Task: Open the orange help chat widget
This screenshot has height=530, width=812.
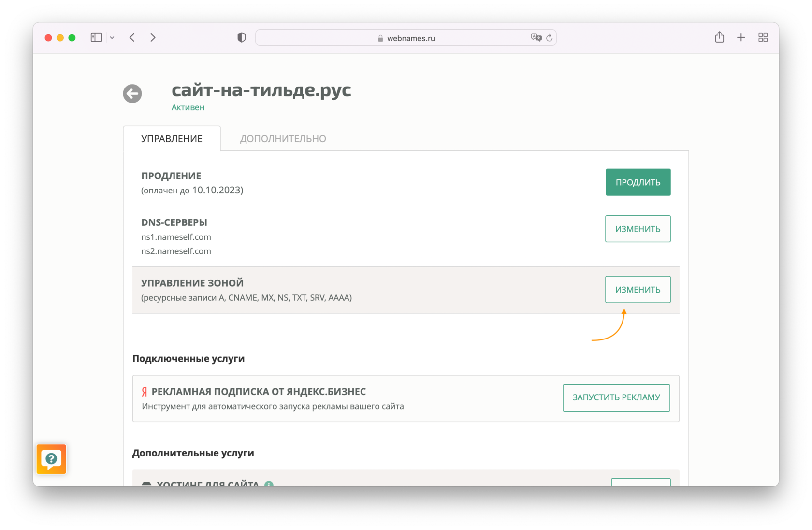Action: (x=51, y=459)
